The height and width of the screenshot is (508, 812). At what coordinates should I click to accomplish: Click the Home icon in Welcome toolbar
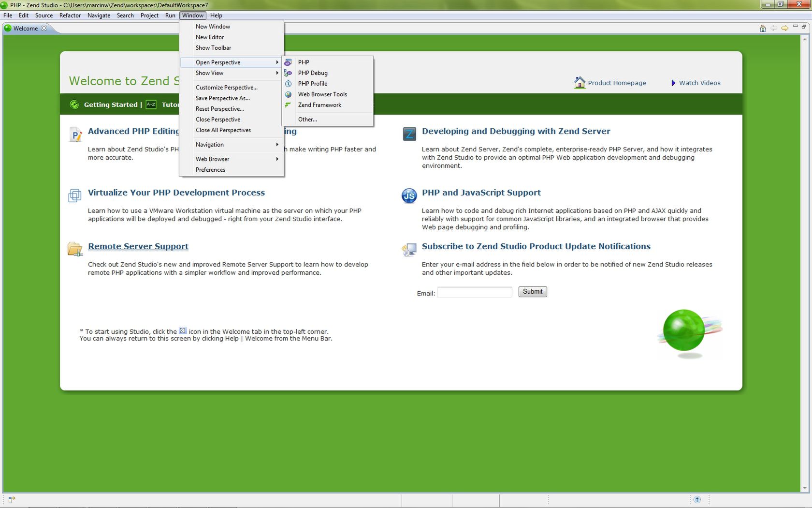763,28
